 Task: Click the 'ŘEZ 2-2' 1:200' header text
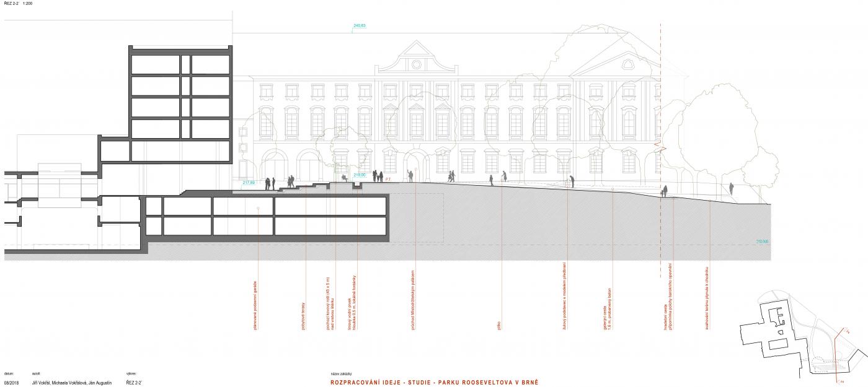19,4
